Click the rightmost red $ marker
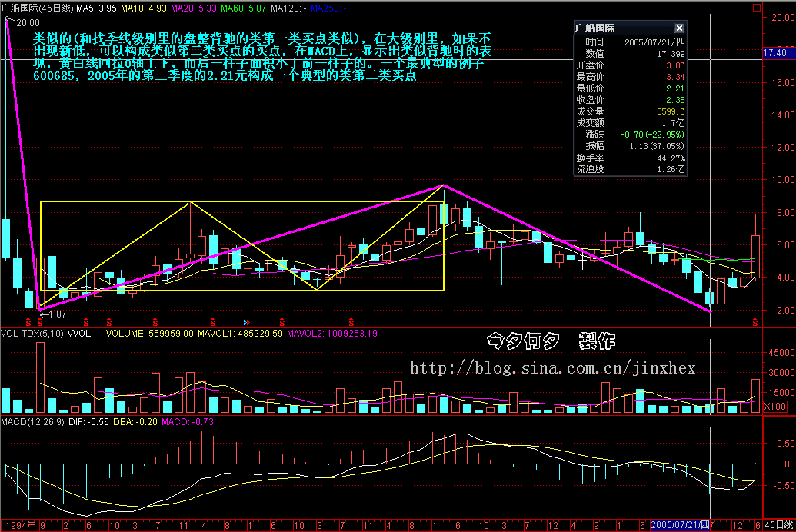The height and width of the screenshot is (532, 796). tap(754, 321)
